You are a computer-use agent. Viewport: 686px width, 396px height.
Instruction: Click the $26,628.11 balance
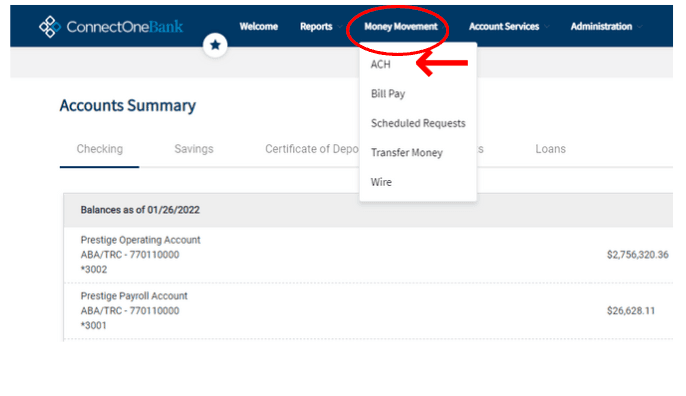pyautogui.click(x=631, y=311)
